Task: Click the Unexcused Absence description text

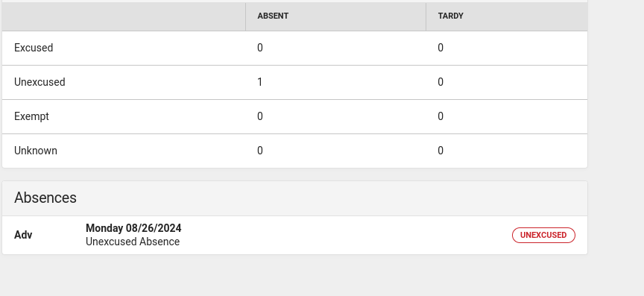Action: click(133, 242)
